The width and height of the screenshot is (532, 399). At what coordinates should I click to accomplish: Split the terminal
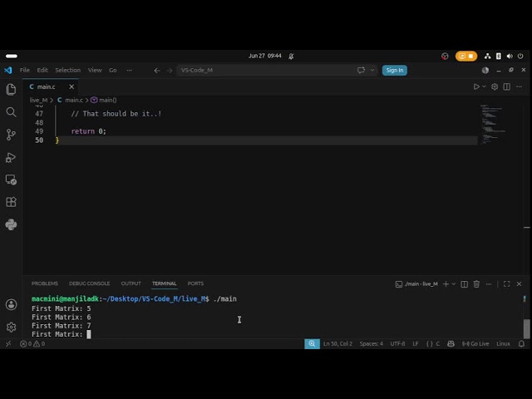click(x=464, y=284)
